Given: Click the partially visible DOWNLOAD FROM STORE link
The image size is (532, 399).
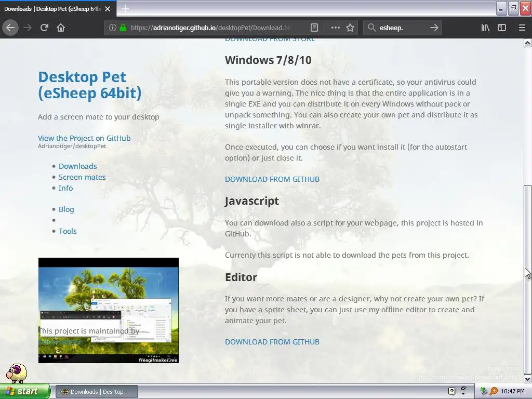Looking at the screenshot, I should click(270, 39).
